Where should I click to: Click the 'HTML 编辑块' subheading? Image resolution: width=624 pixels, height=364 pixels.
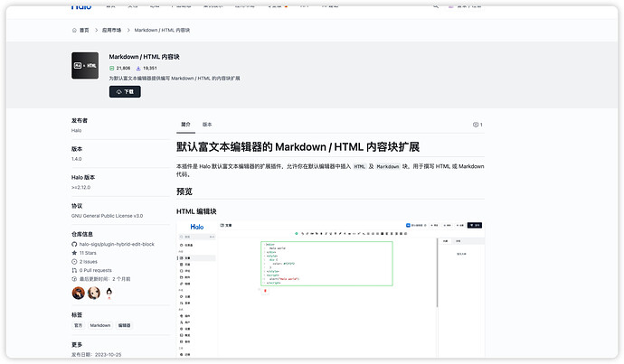point(196,211)
